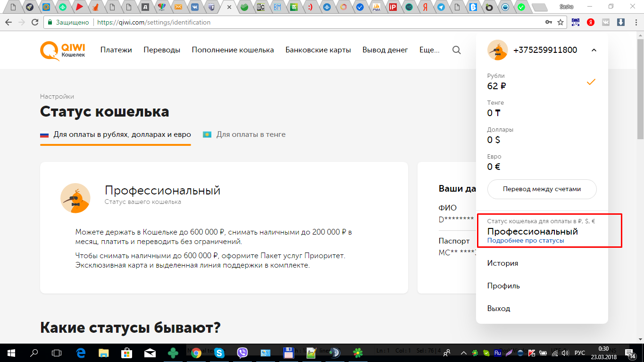Image resolution: width=644 pixels, height=362 pixels.
Task: Click the reload page icon
Action: [x=34, y=22]
